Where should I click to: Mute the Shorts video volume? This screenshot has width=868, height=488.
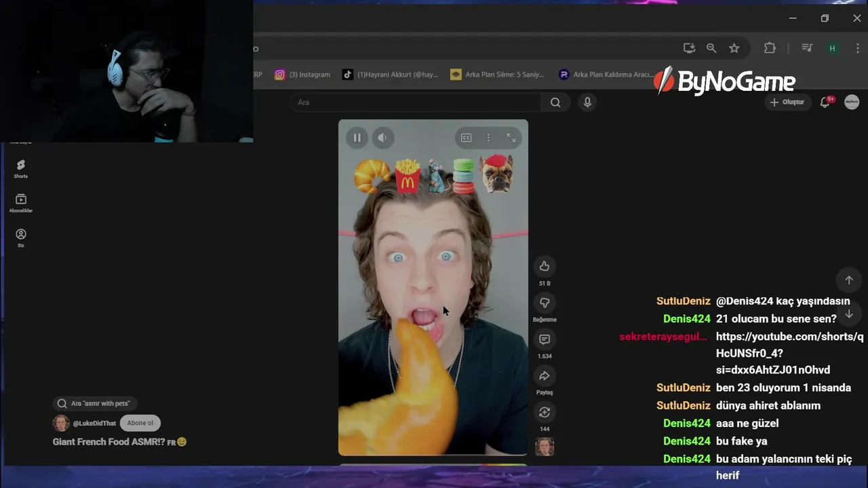pos(382,138)
